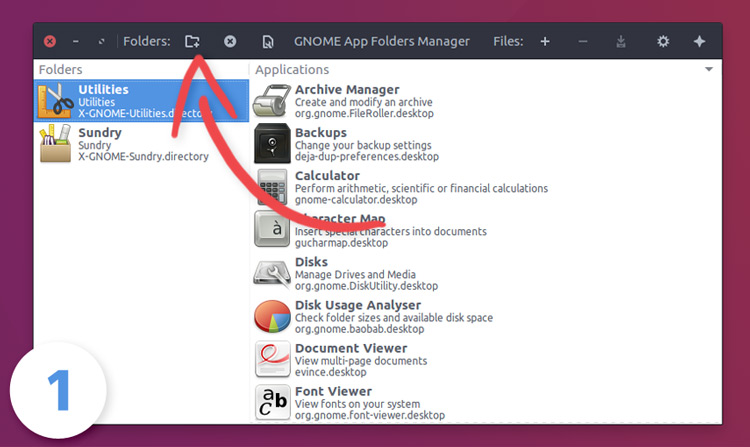Click the save download-arrow icon
The width and height of the screenshot is (750, 447).
click(x=621, y=42)
